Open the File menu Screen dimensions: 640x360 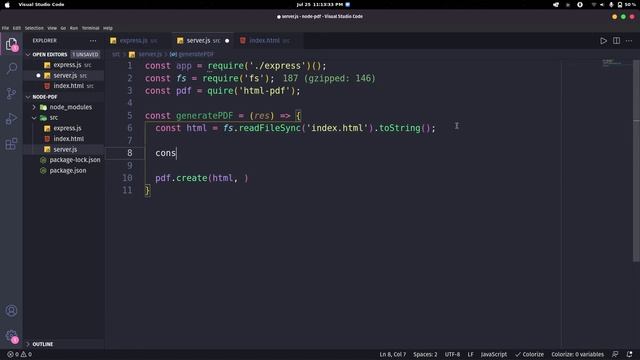click(x=5, y=28)
